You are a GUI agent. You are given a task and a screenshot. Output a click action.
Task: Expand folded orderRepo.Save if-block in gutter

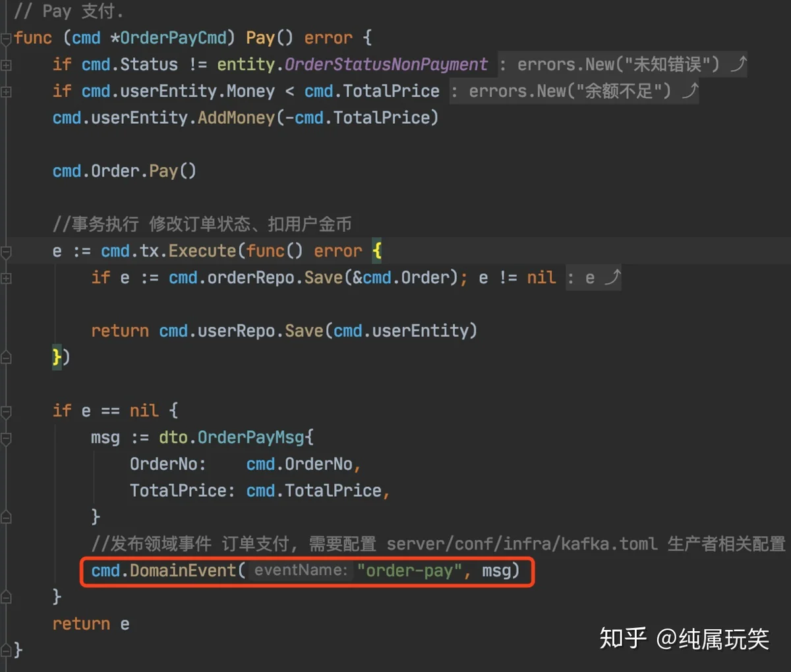click(x=6, y=279)
